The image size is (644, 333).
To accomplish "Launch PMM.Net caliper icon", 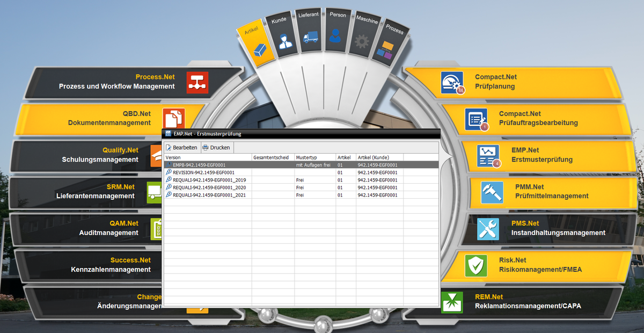I will (x=492, y=192).
